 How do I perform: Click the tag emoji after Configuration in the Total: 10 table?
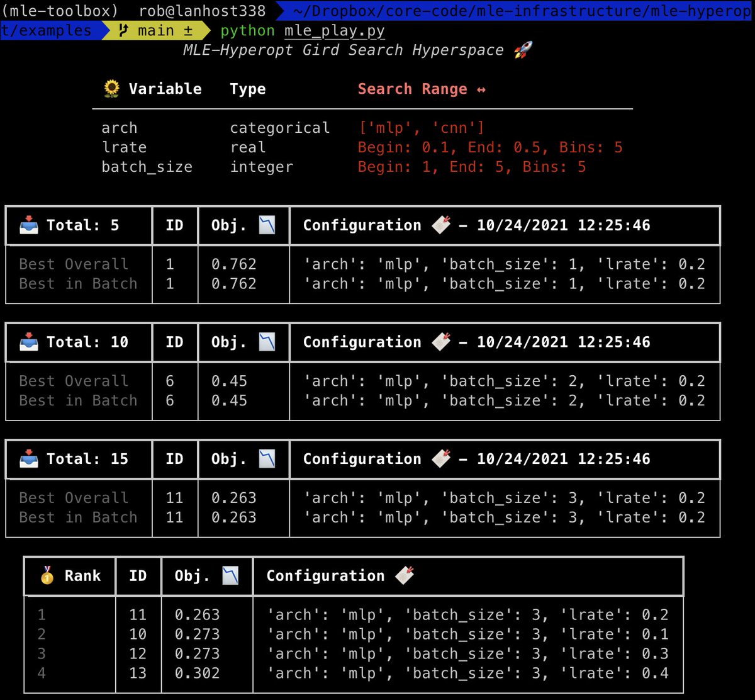[441, 342]
